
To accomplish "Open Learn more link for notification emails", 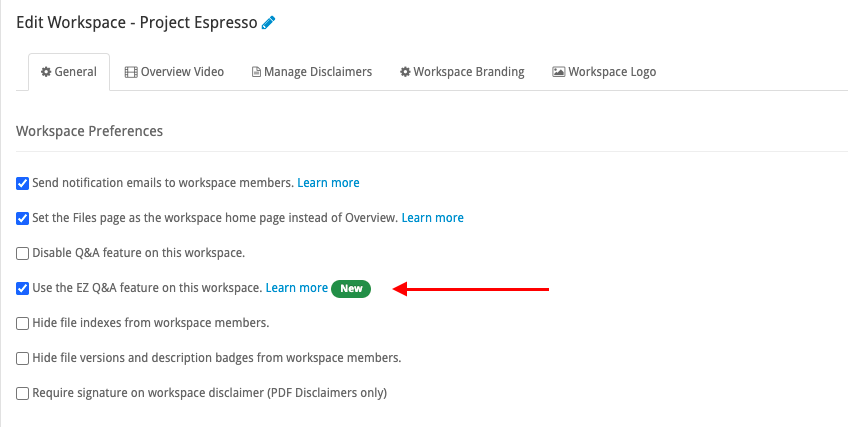I will tap(328, 182).
